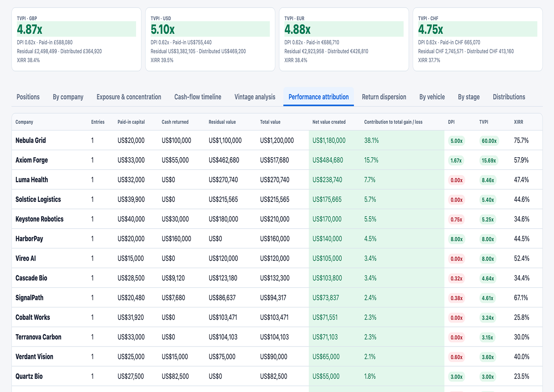Click Solstice Logistics company name
The height and width of the screenshot is (392, 554).
[38, 199]
